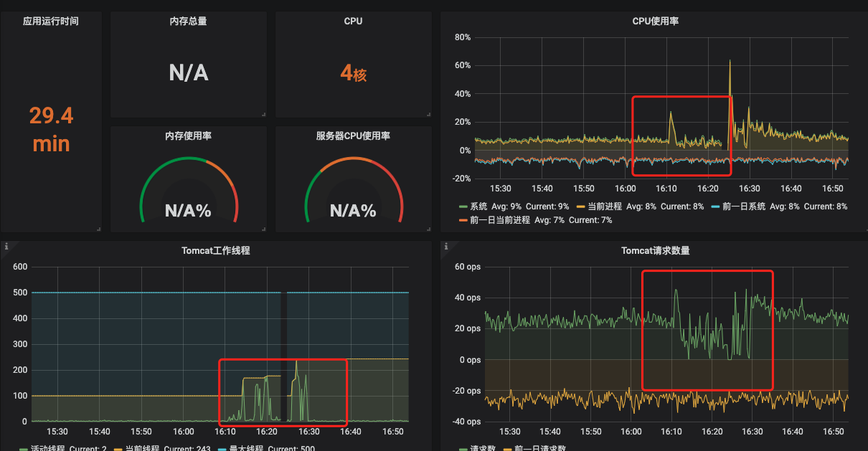868x451 pixels.
Task: Click the green color swatch for 系统
Action: tap(463, 206)
